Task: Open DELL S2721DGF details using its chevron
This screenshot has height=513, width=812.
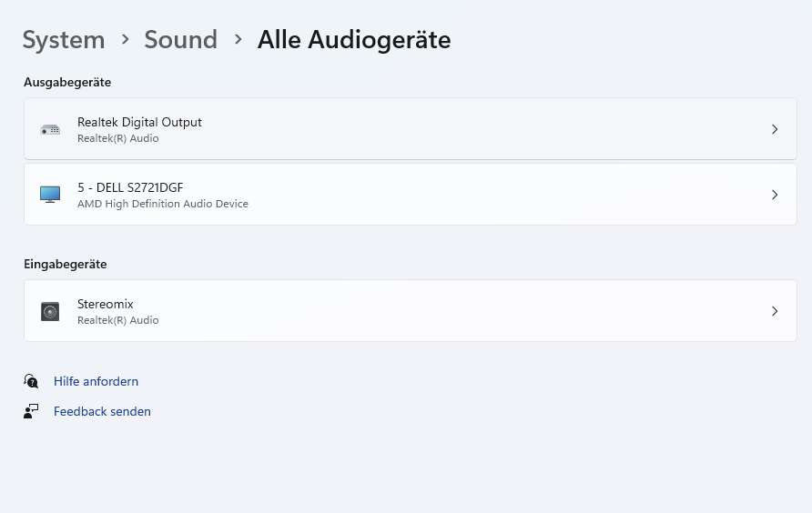Action: pos(775,195)
